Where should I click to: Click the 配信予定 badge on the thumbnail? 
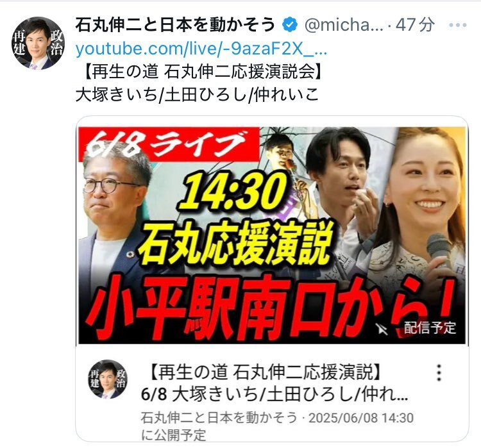click(430, 328)
